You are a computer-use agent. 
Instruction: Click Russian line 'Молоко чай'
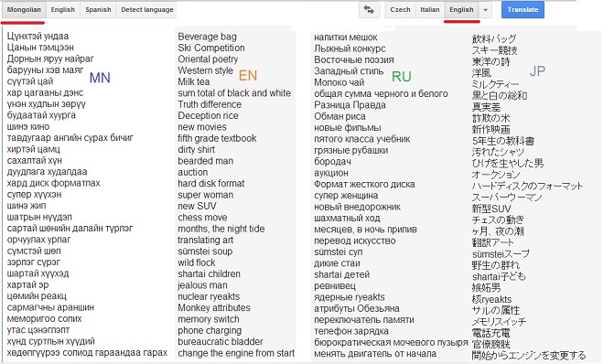tap(339, 82)
